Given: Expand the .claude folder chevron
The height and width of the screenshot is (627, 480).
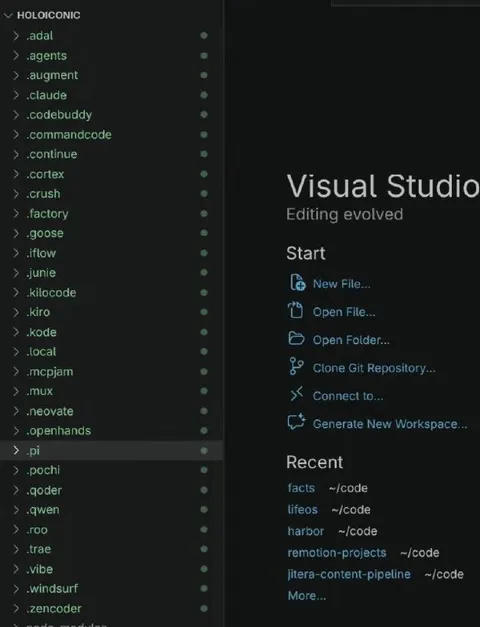Looking at the screenshot, I should tap(16, 95).
